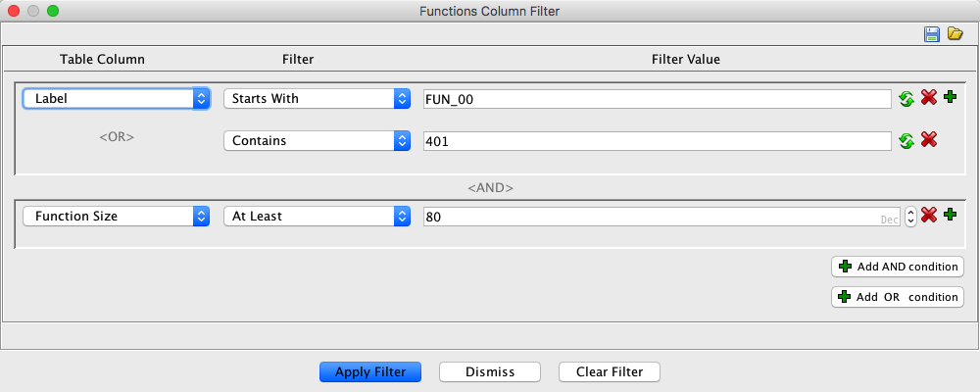
Task: Open the Label table column dropdown
Action: coord(117,98)
